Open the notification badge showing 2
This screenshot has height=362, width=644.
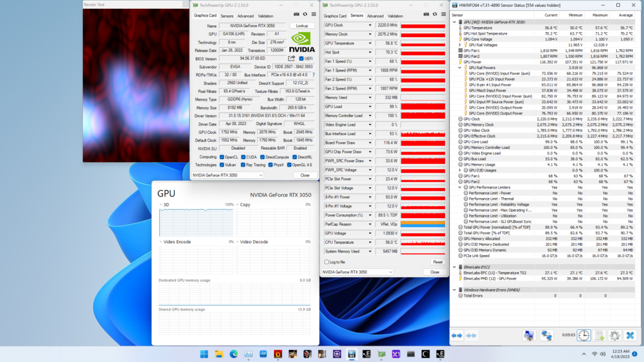click(635, 354)
